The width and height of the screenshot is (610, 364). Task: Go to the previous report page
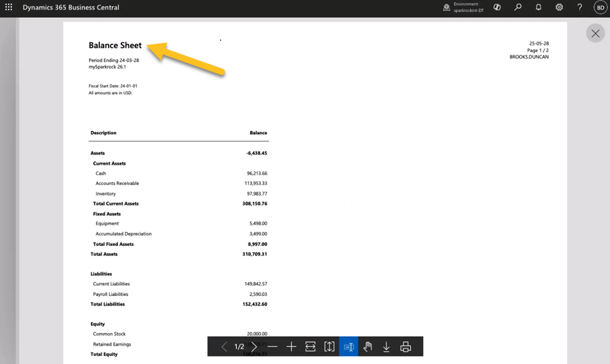224,346
